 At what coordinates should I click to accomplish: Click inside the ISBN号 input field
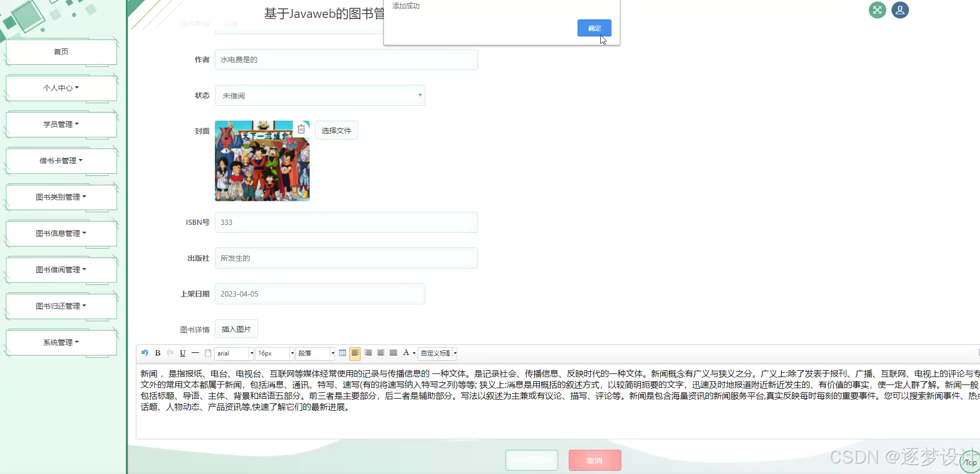[x=346, y=222]
